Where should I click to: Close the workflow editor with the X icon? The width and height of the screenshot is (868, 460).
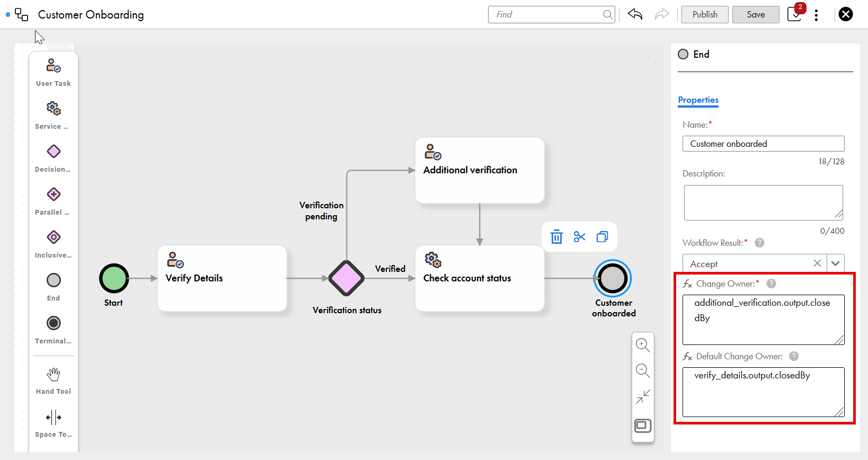(x=846, y=14)
